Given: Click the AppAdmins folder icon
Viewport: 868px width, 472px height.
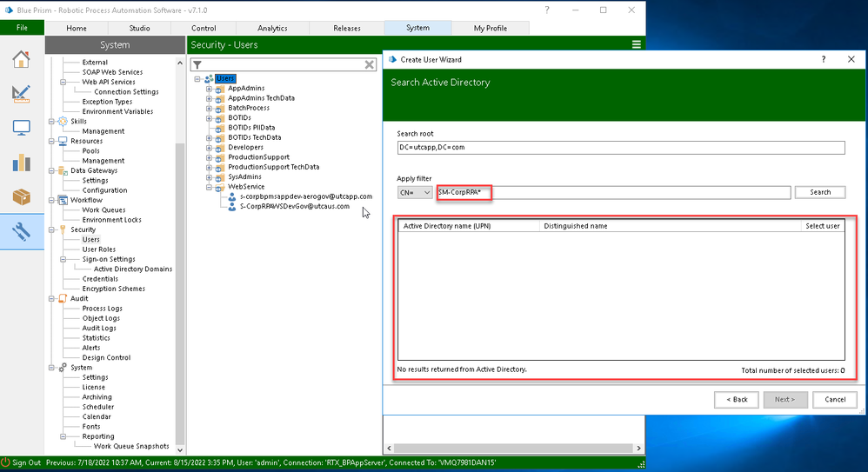Looking at the screenshot, I should point(220,89).
